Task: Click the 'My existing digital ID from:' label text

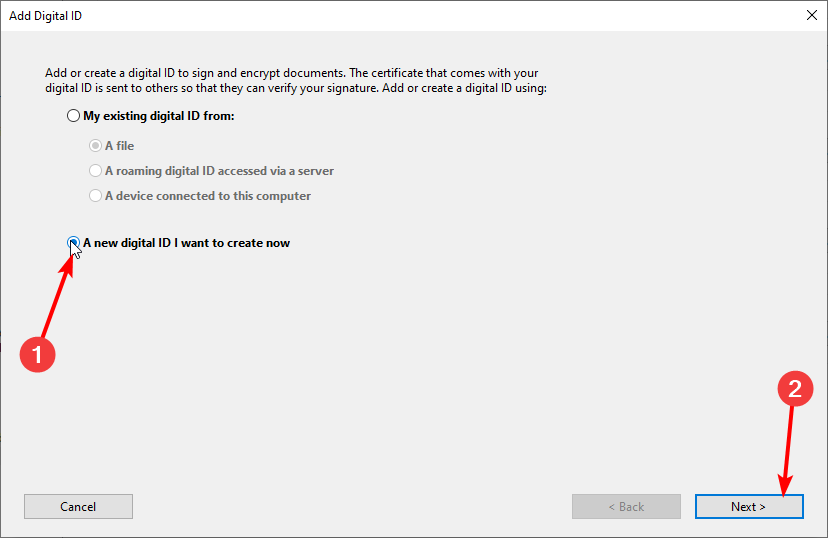Action: (158, 116)
